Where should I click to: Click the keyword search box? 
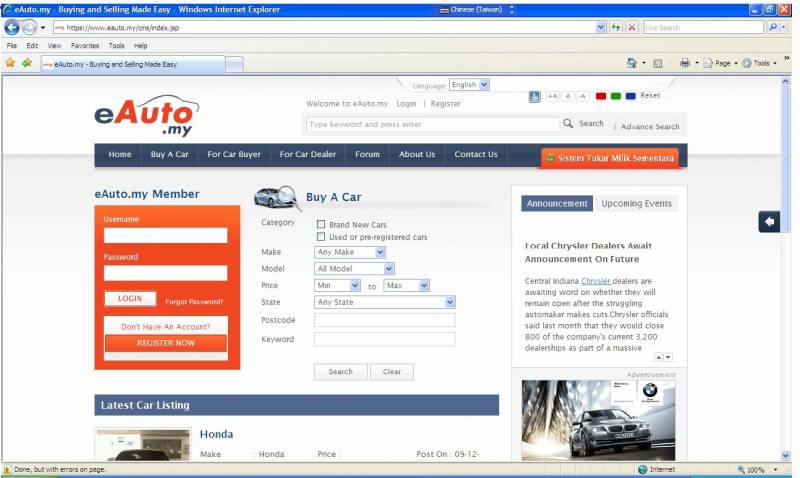tap(433, 124)
